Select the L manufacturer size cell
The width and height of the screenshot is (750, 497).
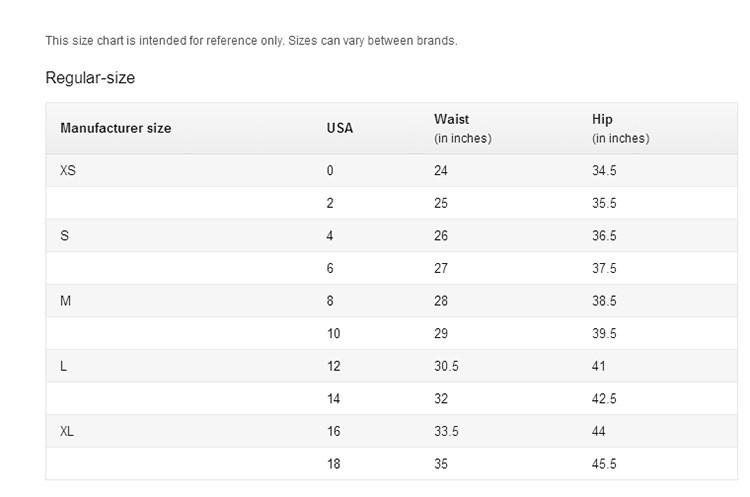64,366
